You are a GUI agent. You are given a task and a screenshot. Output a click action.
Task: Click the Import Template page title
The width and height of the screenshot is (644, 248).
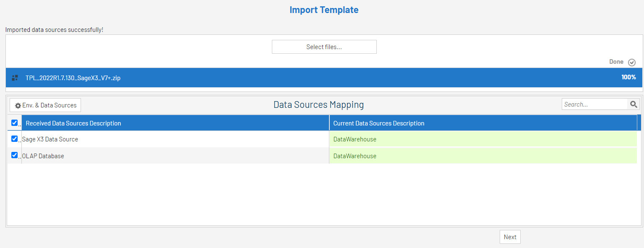[324, 10]
